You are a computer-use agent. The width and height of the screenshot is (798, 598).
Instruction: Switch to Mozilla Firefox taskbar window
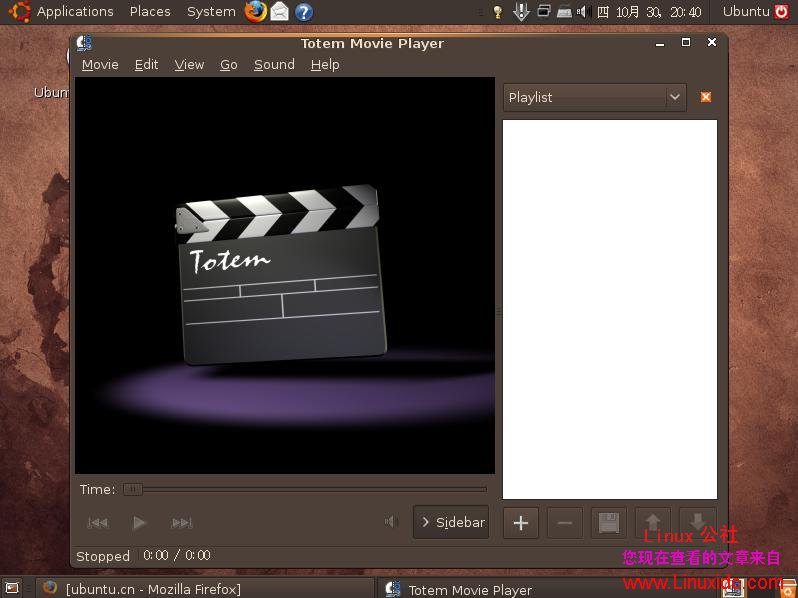tap(204, 588)
